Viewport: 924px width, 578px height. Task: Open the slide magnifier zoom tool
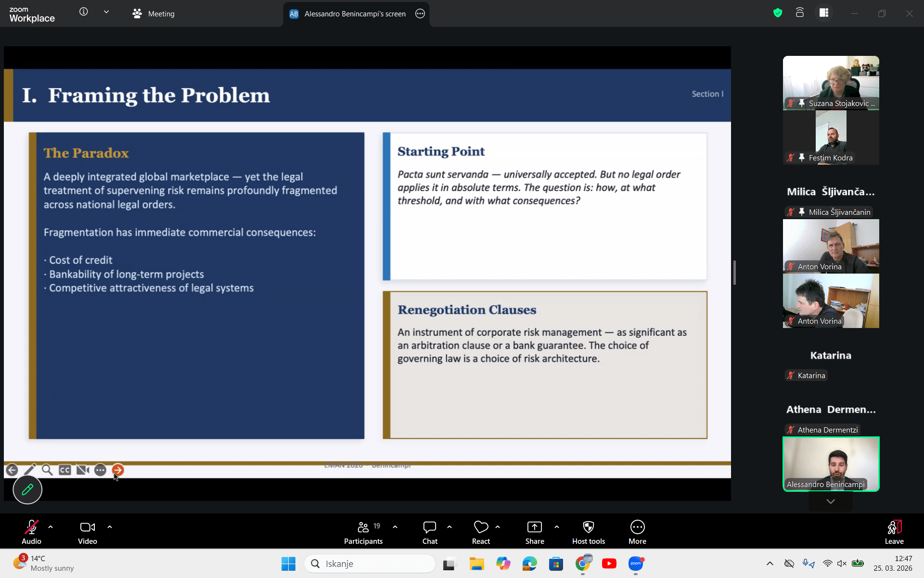coord(47,470)
